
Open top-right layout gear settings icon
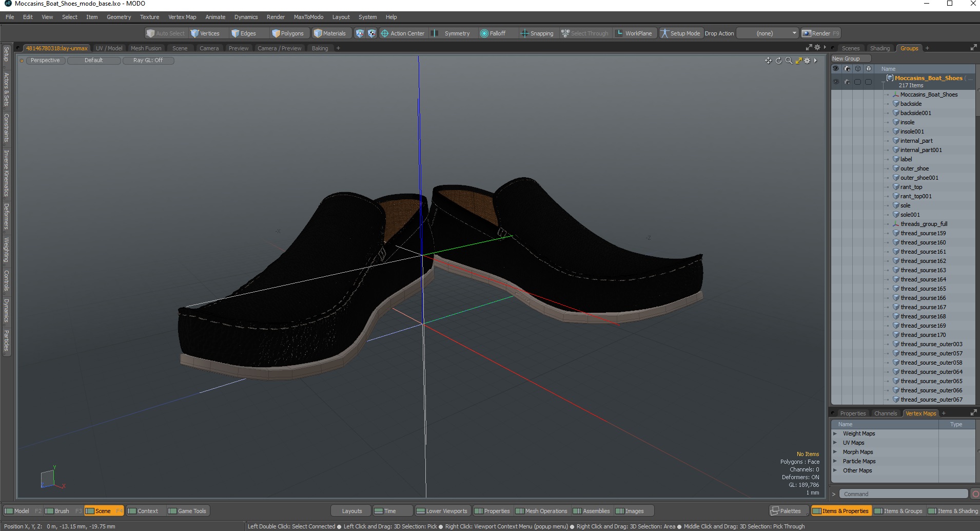(817, 47)
